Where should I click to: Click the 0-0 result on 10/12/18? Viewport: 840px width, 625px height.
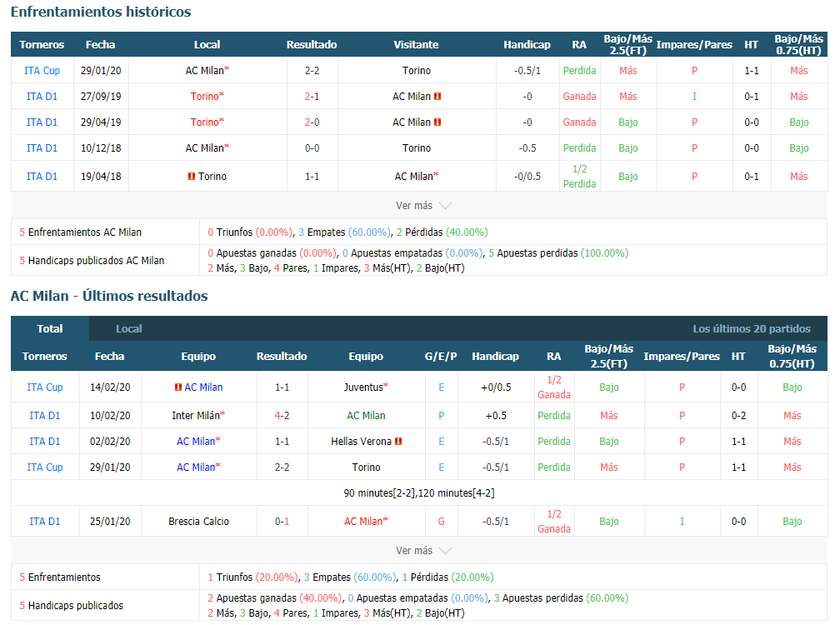tap(312, 147)
